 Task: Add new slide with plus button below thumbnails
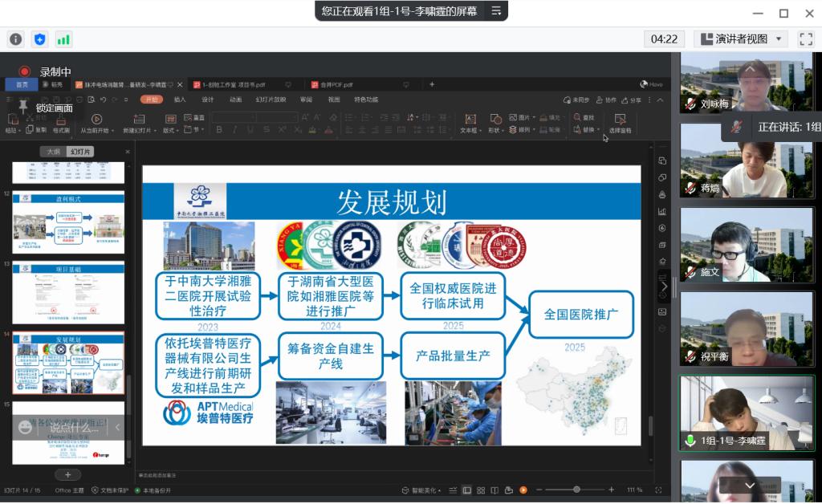(68, 475)
